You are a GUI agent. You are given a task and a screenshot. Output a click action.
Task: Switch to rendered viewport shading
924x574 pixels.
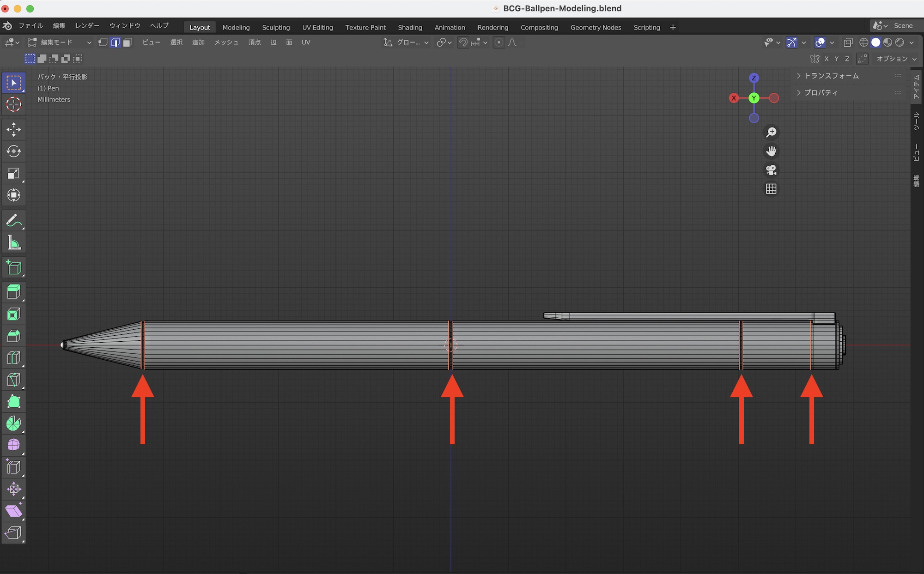click(900, 42)
